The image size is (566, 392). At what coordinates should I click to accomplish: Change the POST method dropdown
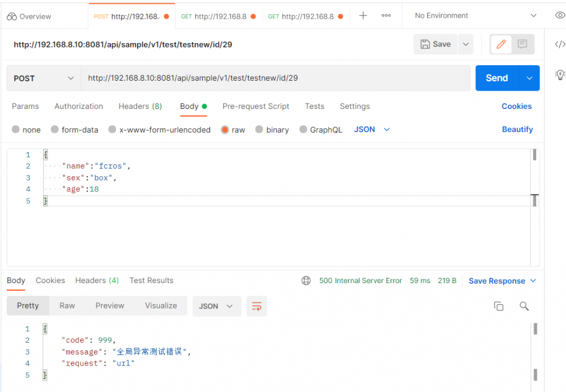[x=44, y=78]
